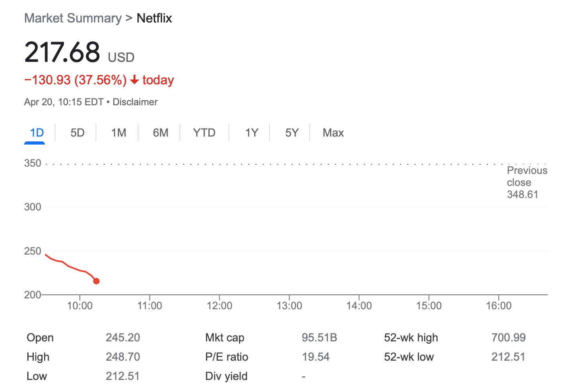Open the Disclaimer link
Screen dimensions: 571x392
135,102
